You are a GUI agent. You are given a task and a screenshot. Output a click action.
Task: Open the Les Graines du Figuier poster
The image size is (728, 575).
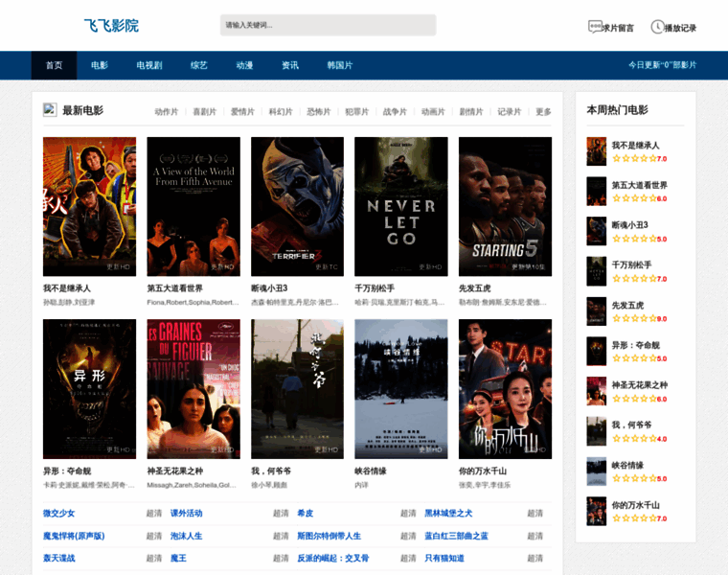(x=193, y=389)
